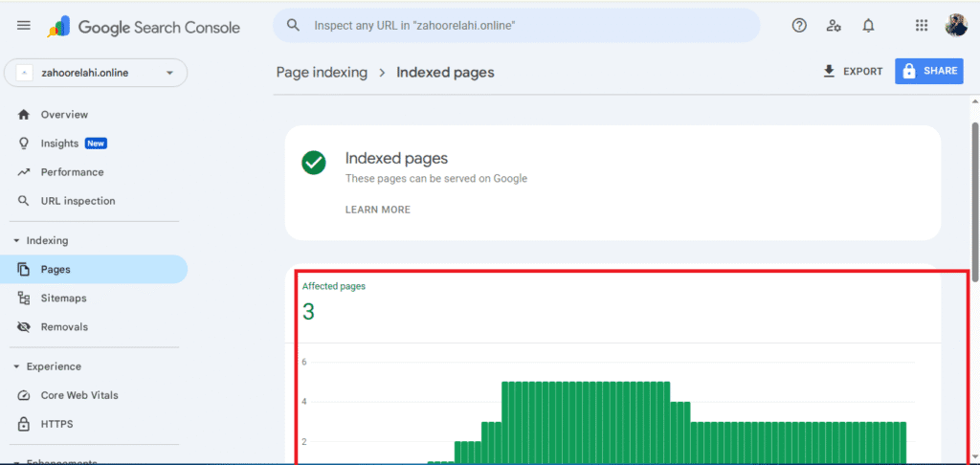Click the blue SHARE button
The width and height of the screenshot is (980, 465).
coord(928,71)
